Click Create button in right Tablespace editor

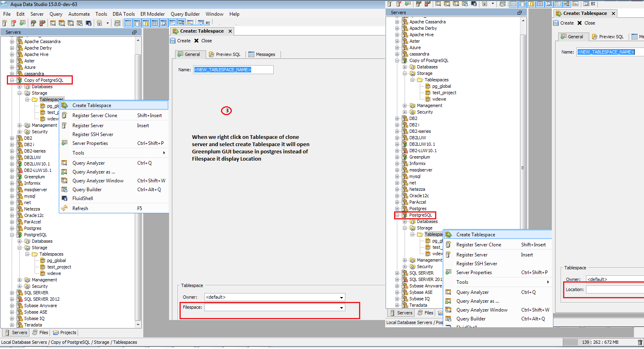click(563, 23)
